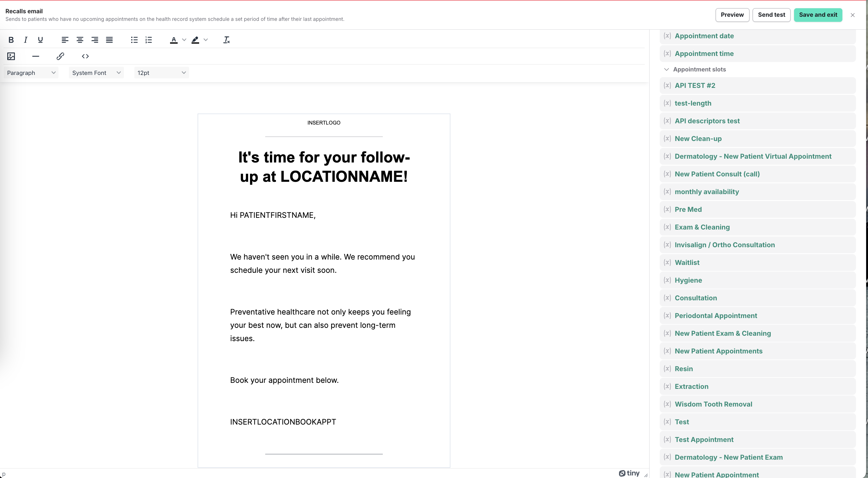868x478 pixels.
Task: Insert the Hygiene variable
Action: pos(757,280)
